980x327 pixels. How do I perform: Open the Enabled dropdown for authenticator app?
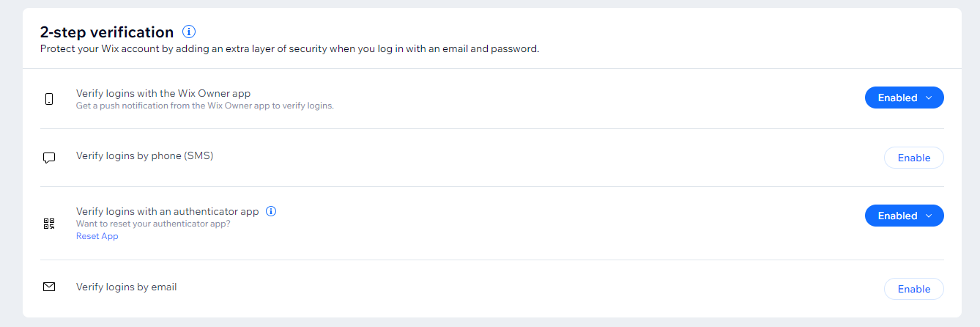tap(904, 216)
